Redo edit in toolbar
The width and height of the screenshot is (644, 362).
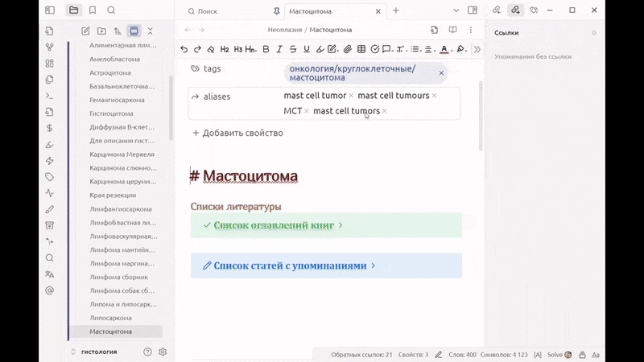197,49
